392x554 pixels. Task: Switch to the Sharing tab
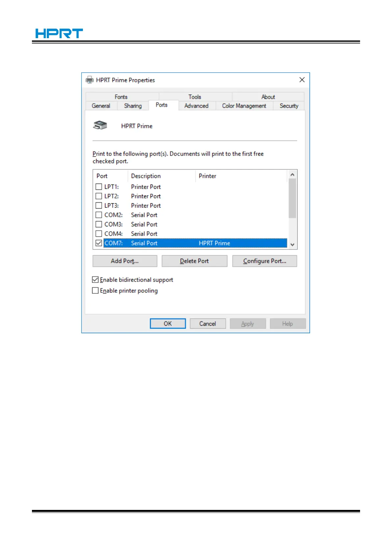(x=133, y=106)
